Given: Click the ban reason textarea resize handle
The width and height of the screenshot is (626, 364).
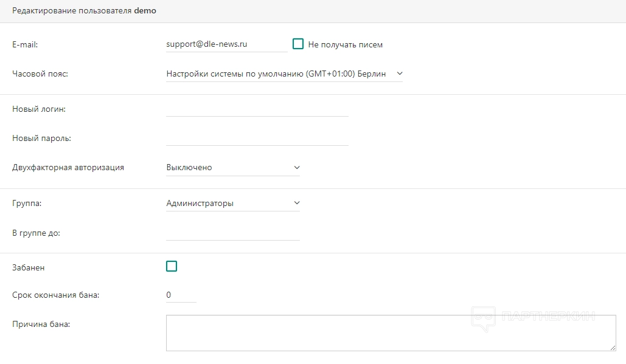Looking at the screenshot, I should [x=613, y=348].
